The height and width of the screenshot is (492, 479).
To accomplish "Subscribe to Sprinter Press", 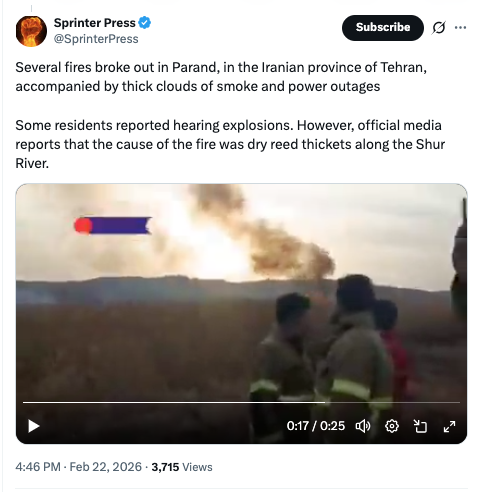I will [383, 28].
